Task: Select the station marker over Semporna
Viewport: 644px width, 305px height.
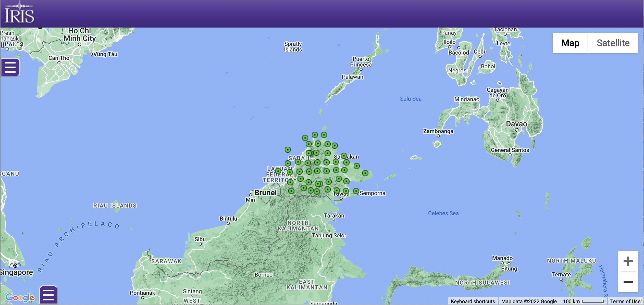Action: (x=356, y=191)
